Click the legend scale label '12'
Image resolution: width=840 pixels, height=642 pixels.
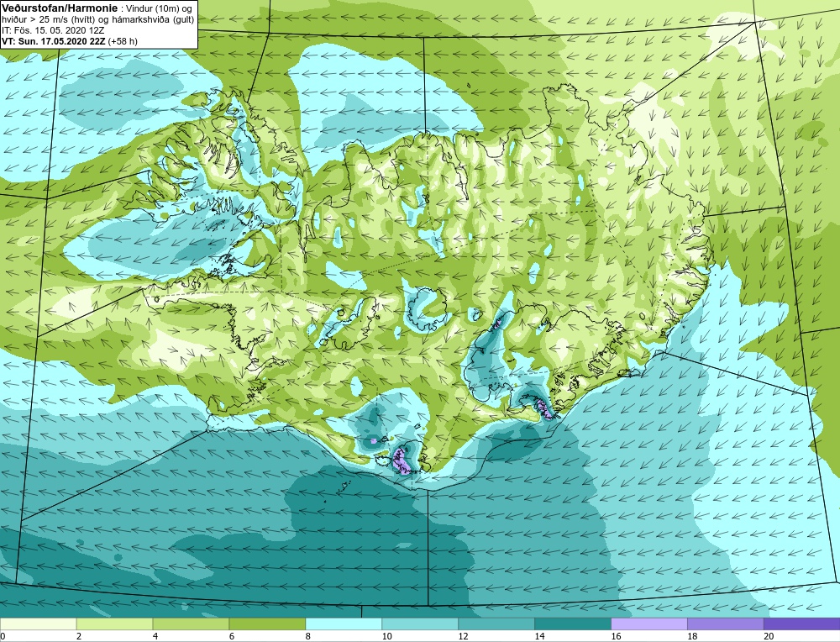(x=463, y=636)
